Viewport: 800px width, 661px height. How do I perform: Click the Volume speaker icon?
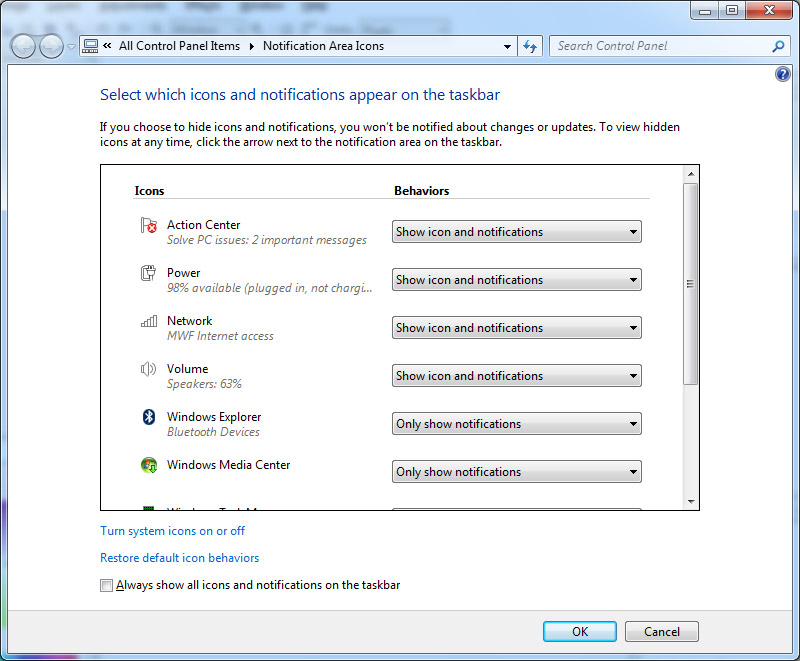148,369
